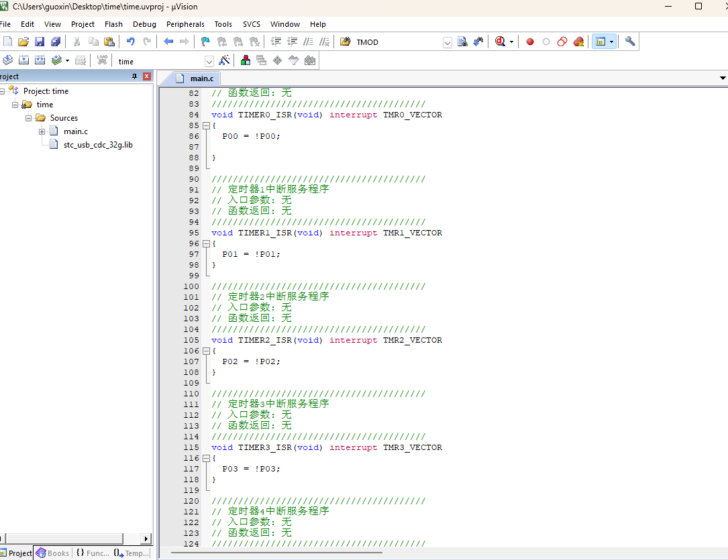The height and width of the screenshot is (560, 728).
Task: Click the Download to flash (LOAD) icon
Action: (x=102, y=60)
